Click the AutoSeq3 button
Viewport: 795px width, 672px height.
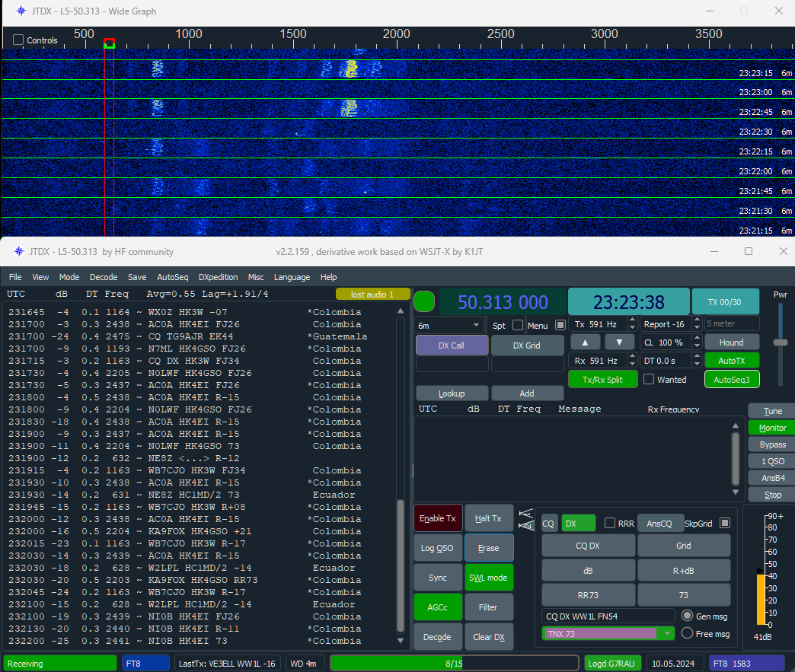pyautogui.click(x=732, y=379)
